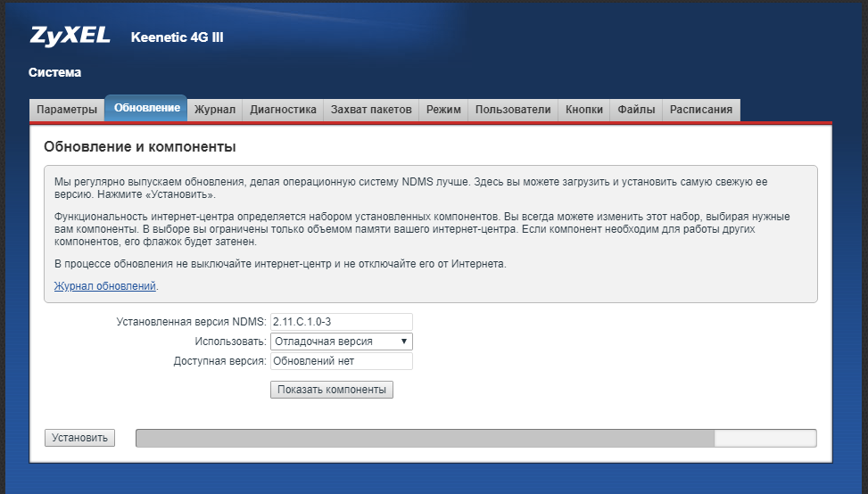Screen dimensions: 868x494
Task: Select the Обновление tab
Action: click(x=146, y=108)
